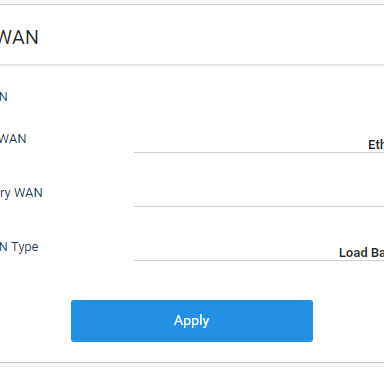Click the large WAN section heading
Image resolution: width=384 pixels, height=367 pixels.
(19, 37)
